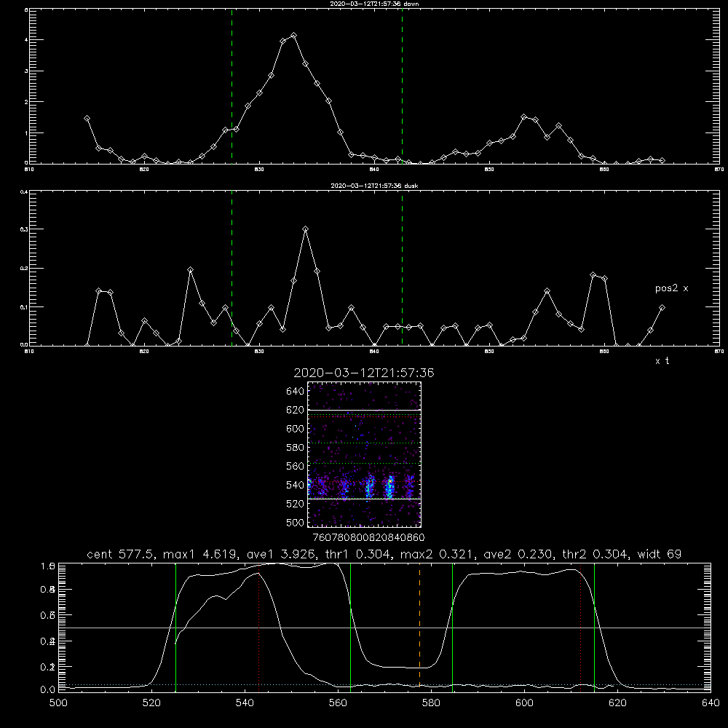The width and height of the screenshot is (728, 728).
Task: Click the last diamond marker of the dusk curve
Action: 662,307
